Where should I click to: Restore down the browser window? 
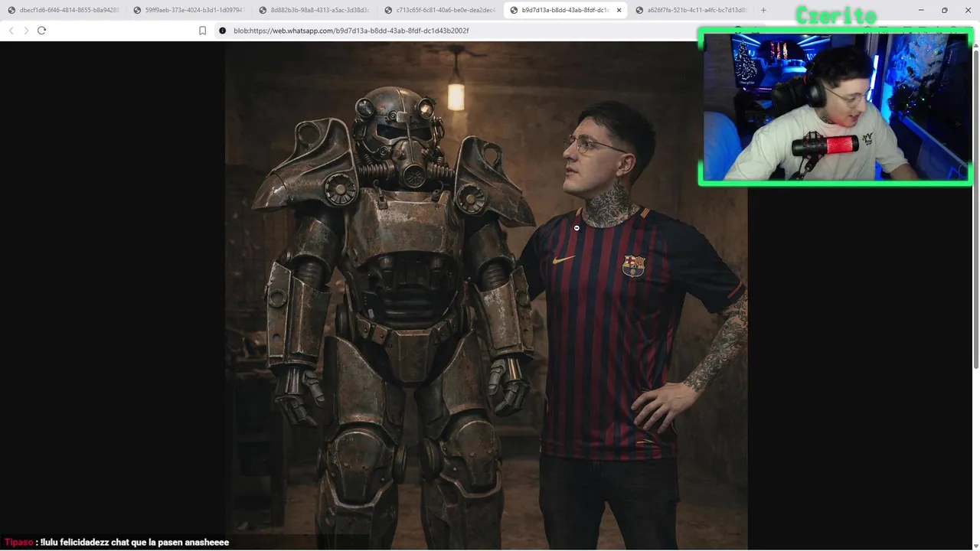click(x=944, y=10)
